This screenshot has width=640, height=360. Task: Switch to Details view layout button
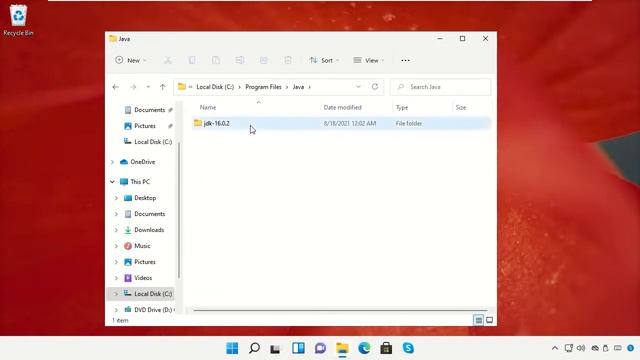(478, 320)
